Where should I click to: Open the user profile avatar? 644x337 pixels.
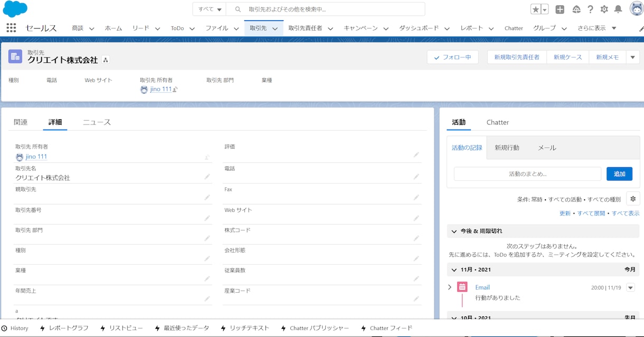[636, 9]
